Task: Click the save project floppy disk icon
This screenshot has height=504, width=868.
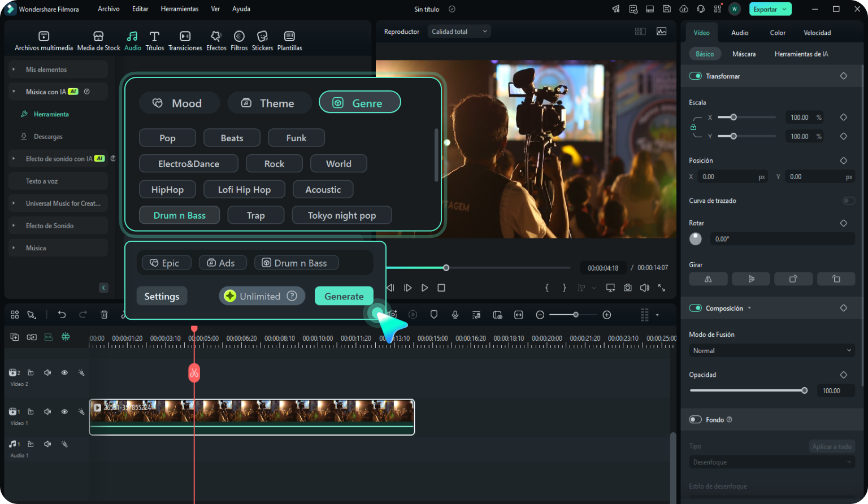Action: pyautogui.click(x=667, y=9)
